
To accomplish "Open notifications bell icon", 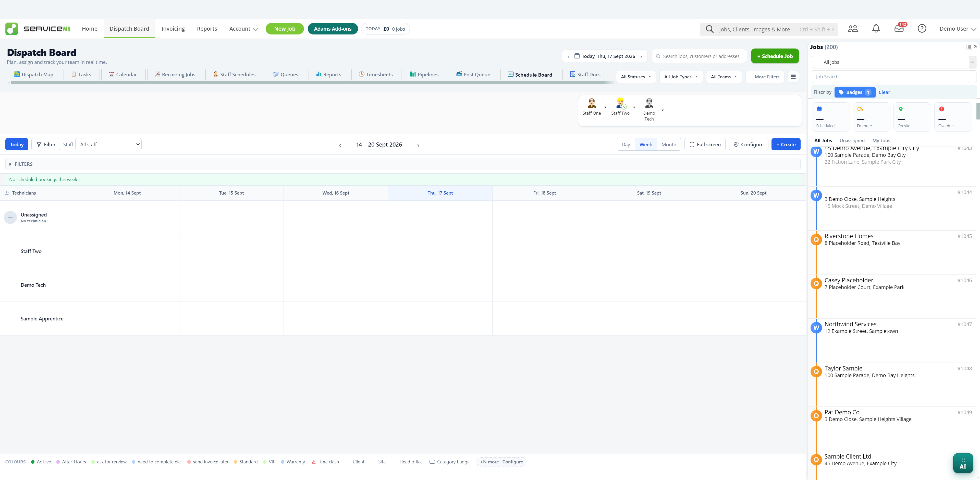I will tap(876, 29).
